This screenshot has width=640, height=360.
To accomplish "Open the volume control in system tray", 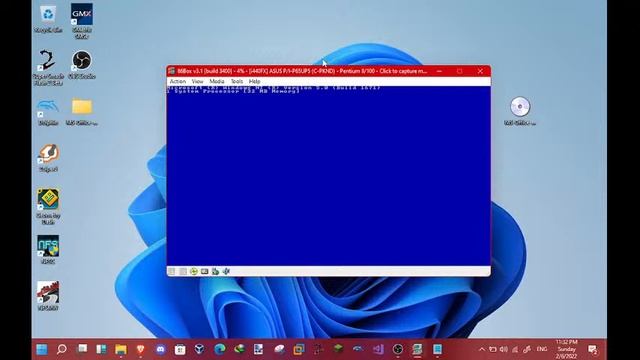I will pyautogui.click(x=504, y=349).
